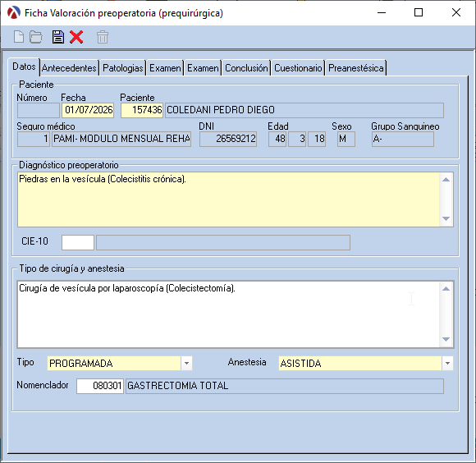Click the CIE-10 code input box
The image size is (476, 463).
click(x=78, y=242)
